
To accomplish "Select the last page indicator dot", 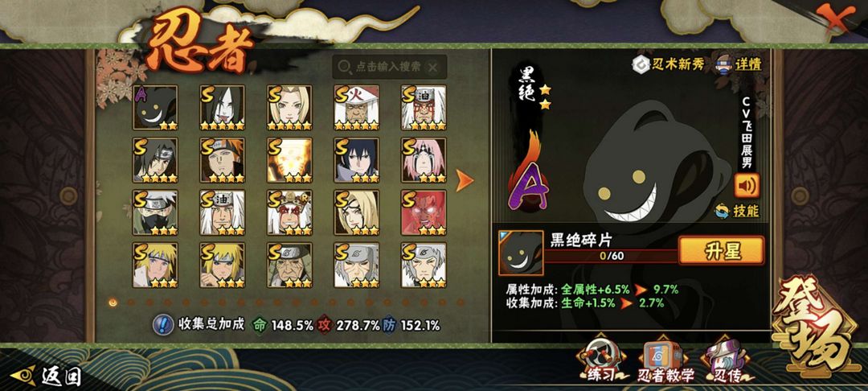I will [x=460, y=303].
